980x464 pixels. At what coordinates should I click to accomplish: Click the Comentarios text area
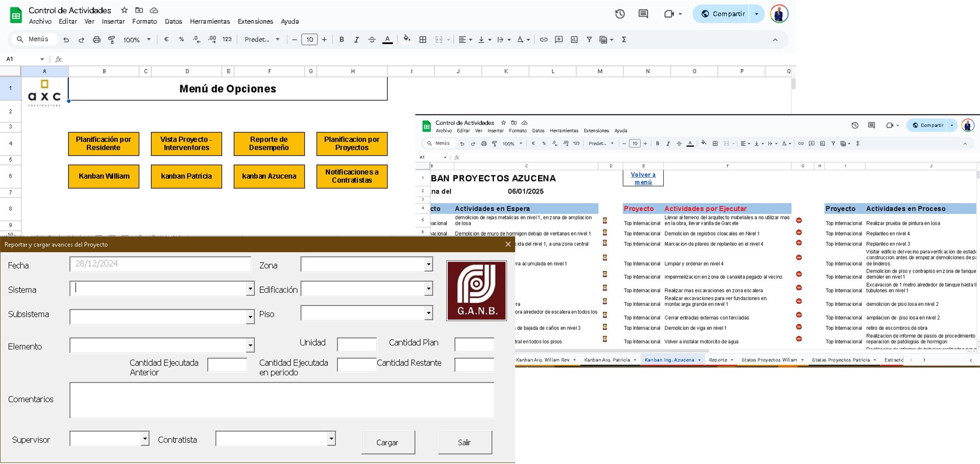pyautogui.click(x=282, y=400)
